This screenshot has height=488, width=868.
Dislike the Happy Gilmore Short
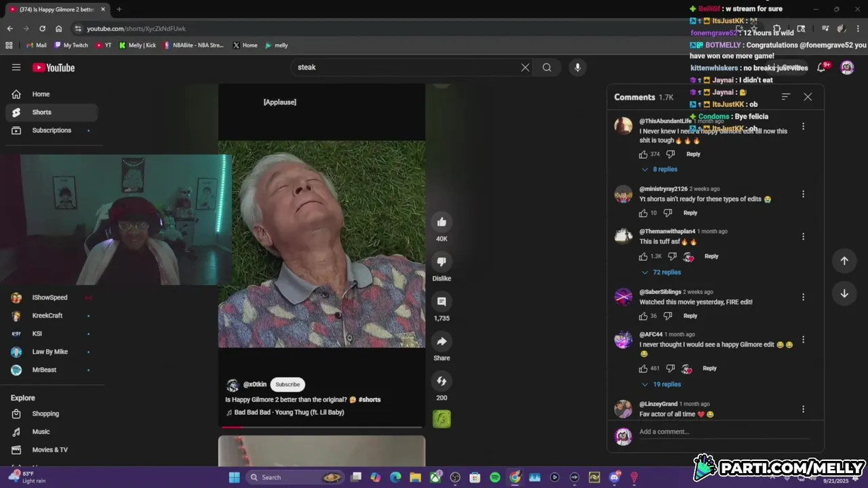tap(441, 262)
